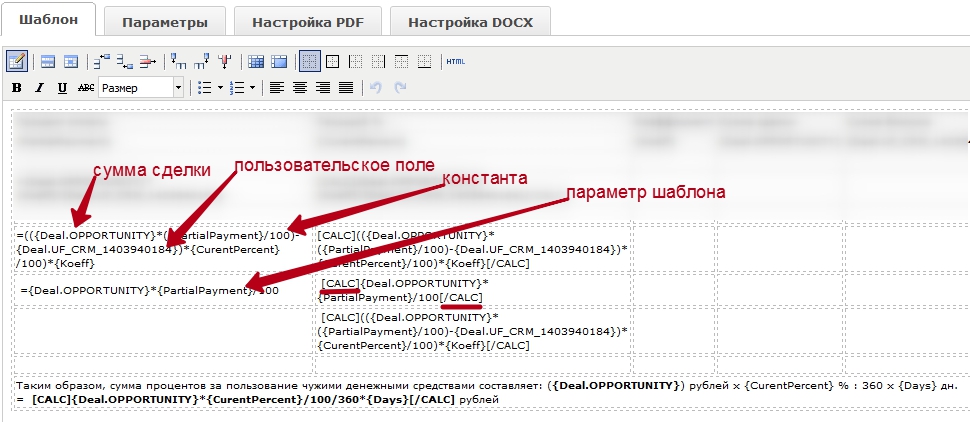Click the Bold formatting button

[x=16, y=88]
